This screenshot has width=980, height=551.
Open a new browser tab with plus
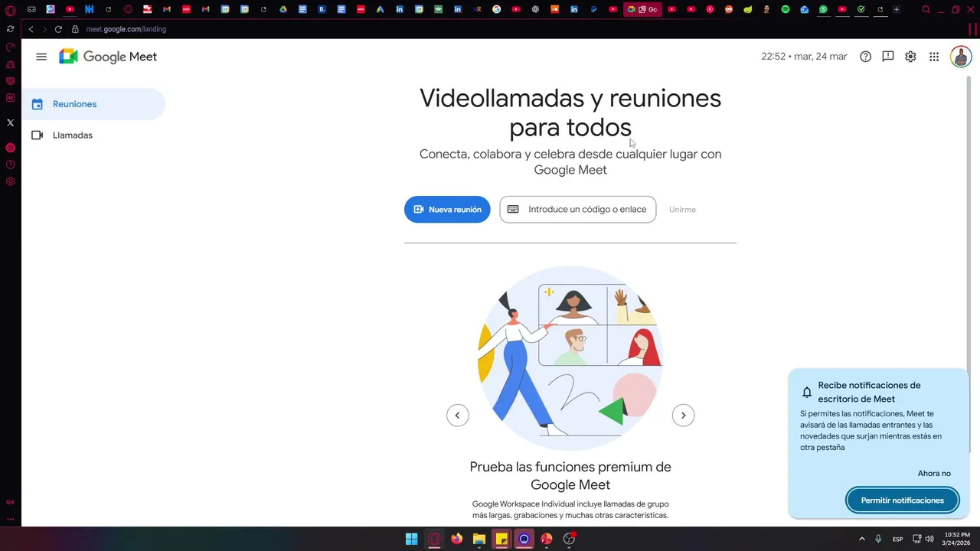(x=897, y=9)
